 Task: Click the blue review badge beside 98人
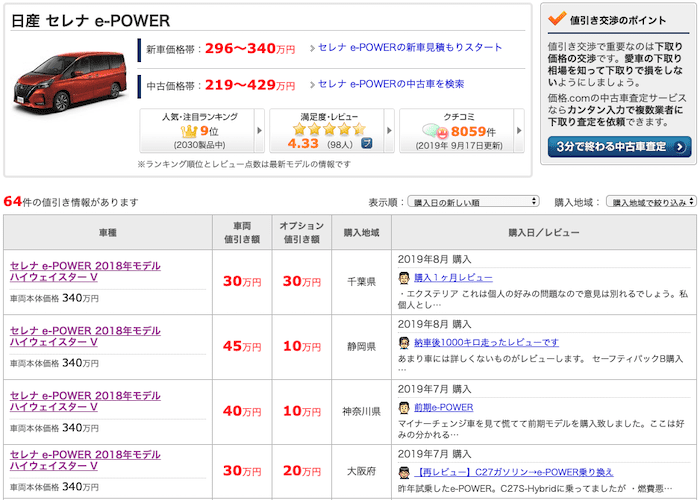coord(367,143)
